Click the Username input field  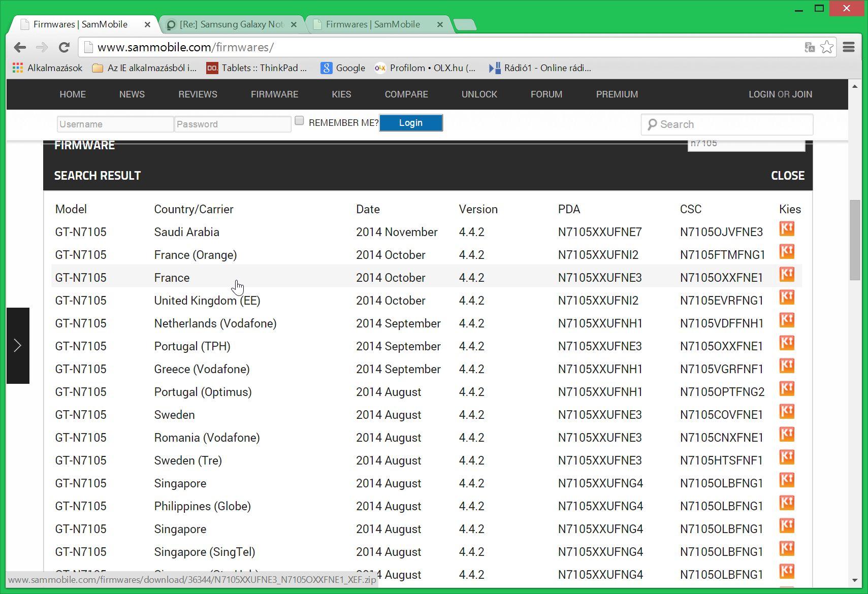pos(115,124)
